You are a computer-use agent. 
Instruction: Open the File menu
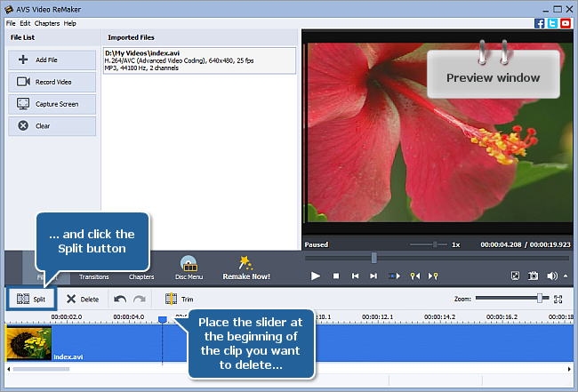11,23
